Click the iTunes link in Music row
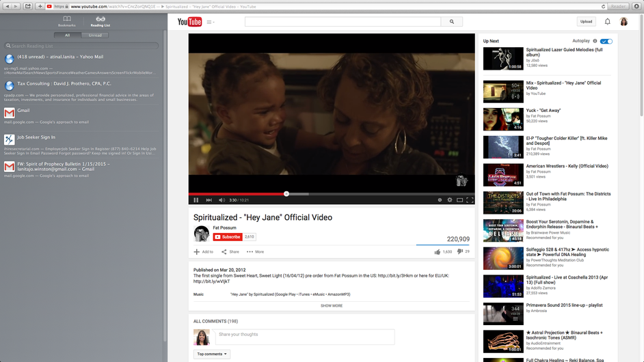 tap(304, 294)
